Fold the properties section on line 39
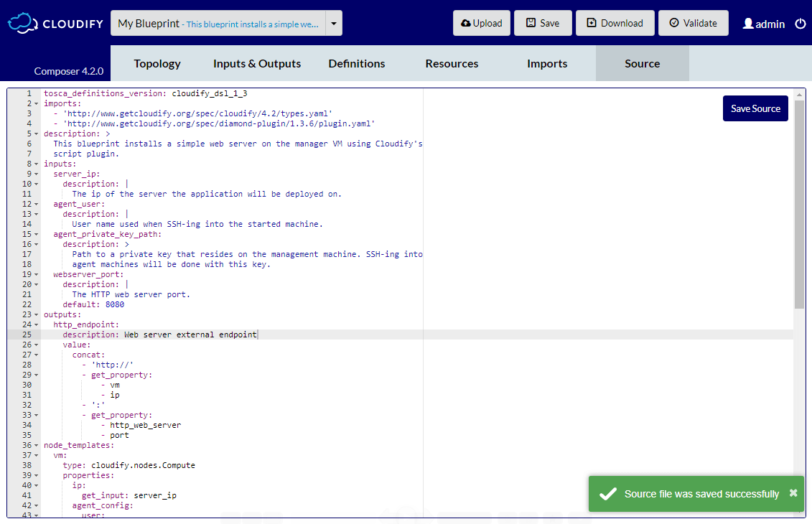 [x=36, y=475]
